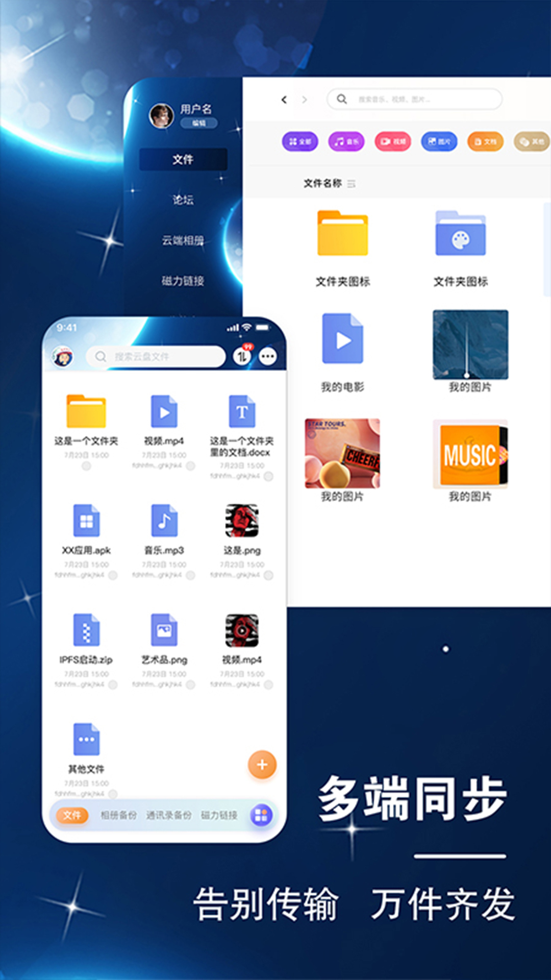Select the checkbox circle under 视频.mp4
Image resolution: width=551 pixels, height=980 pixels.
click(x=190, y=465)
